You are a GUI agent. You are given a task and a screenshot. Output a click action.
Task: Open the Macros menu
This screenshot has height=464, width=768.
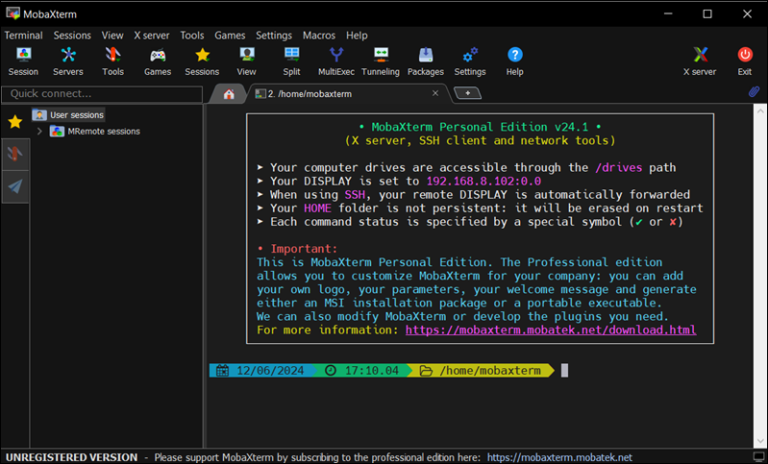tap(319, 35)
